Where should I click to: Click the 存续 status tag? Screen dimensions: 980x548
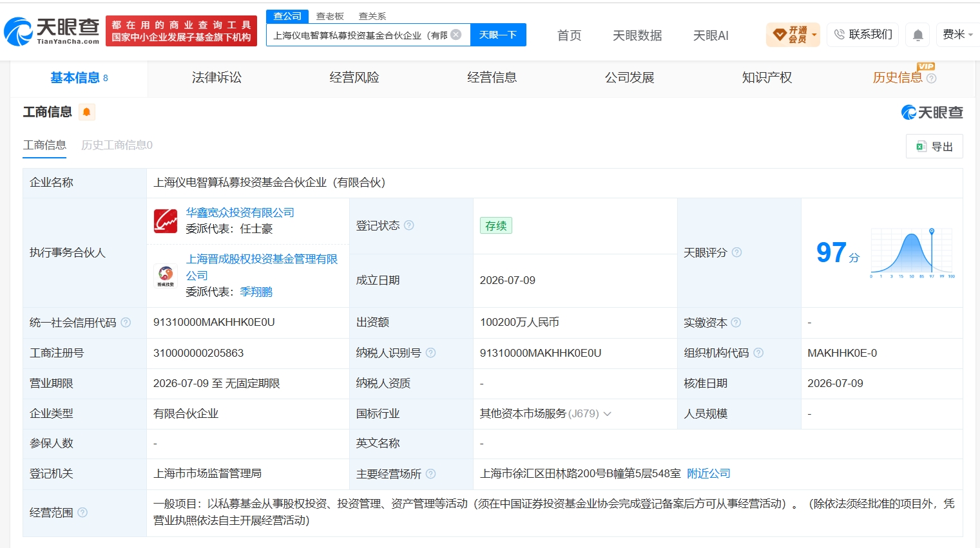coord(495,225)
